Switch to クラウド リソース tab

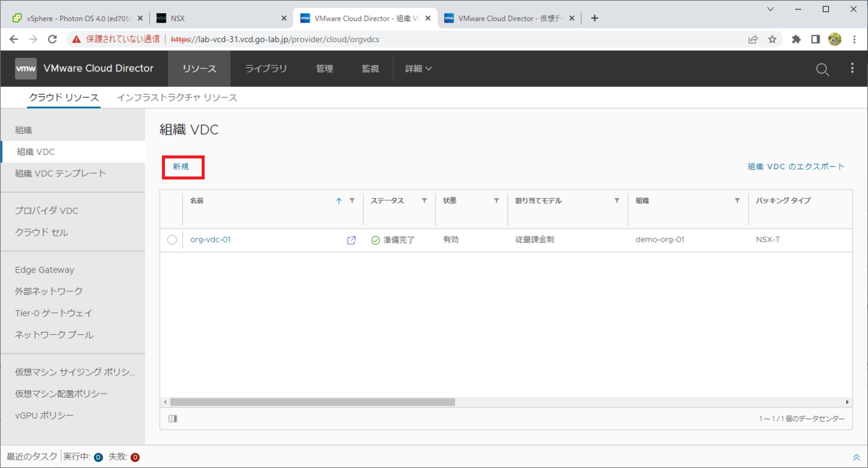(64, 97)
